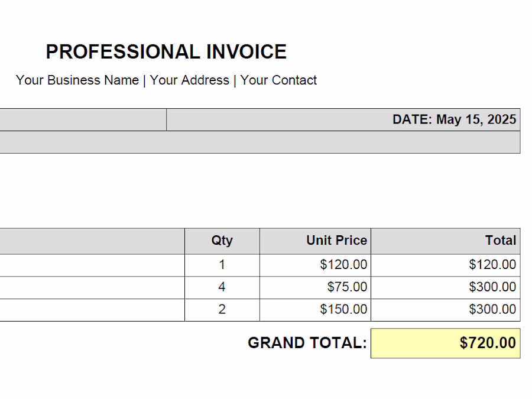
Task: Select the second row total $300.00
Action: (x=446, y=287)
